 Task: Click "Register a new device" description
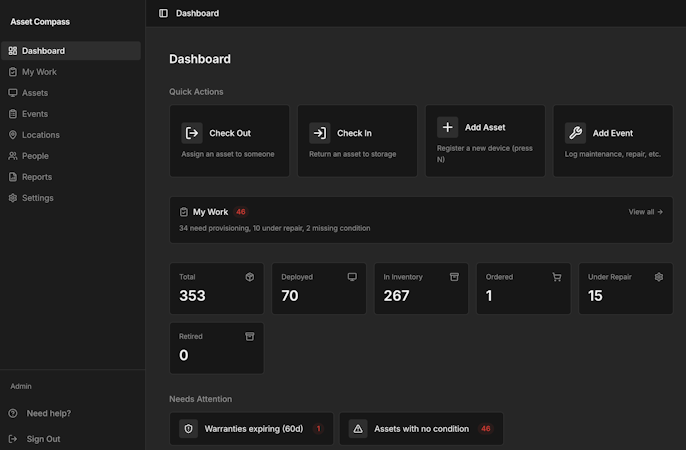[485, 153]
